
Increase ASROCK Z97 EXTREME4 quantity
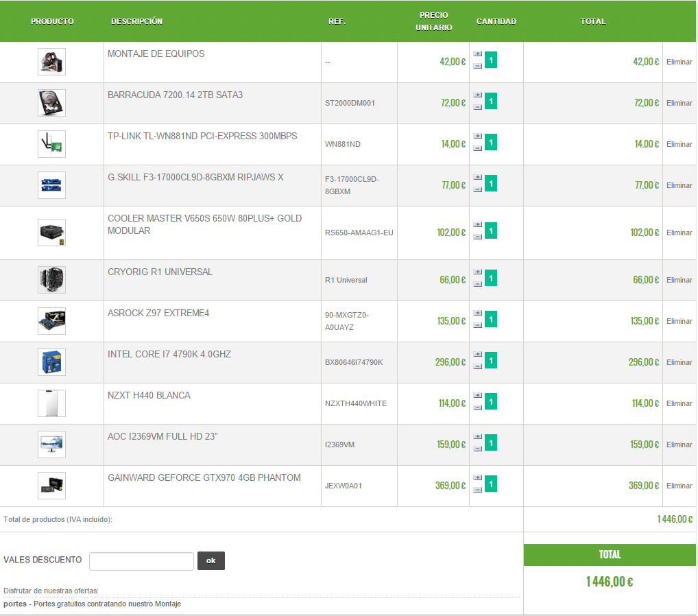[477, 313]
